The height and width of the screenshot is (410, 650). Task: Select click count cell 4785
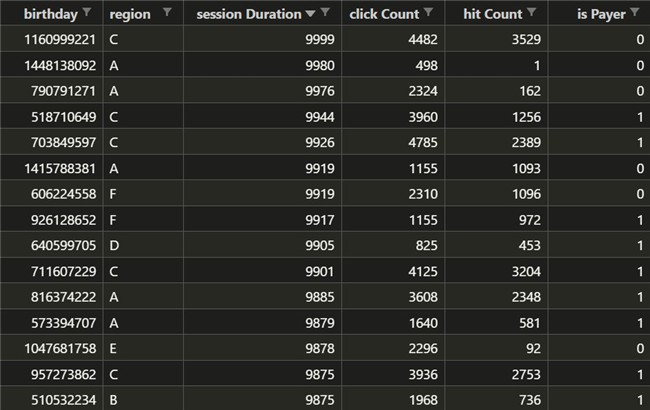click(393, 142)
